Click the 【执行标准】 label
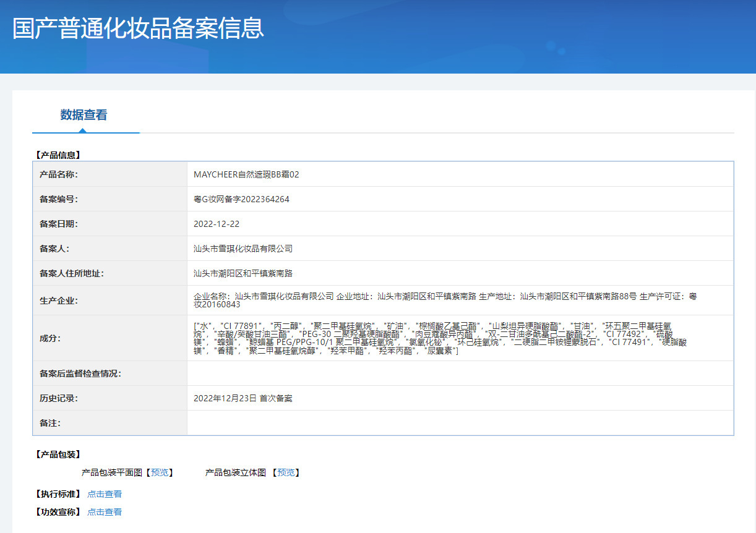 pyautogui.click(x=58, y=494)
